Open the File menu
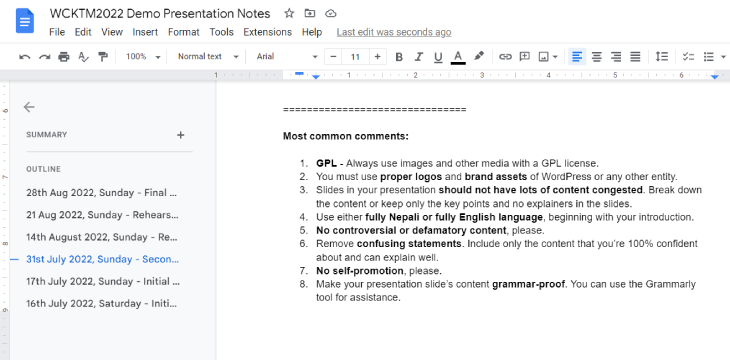This screenshot has height=360, width=730. point(57,32)
